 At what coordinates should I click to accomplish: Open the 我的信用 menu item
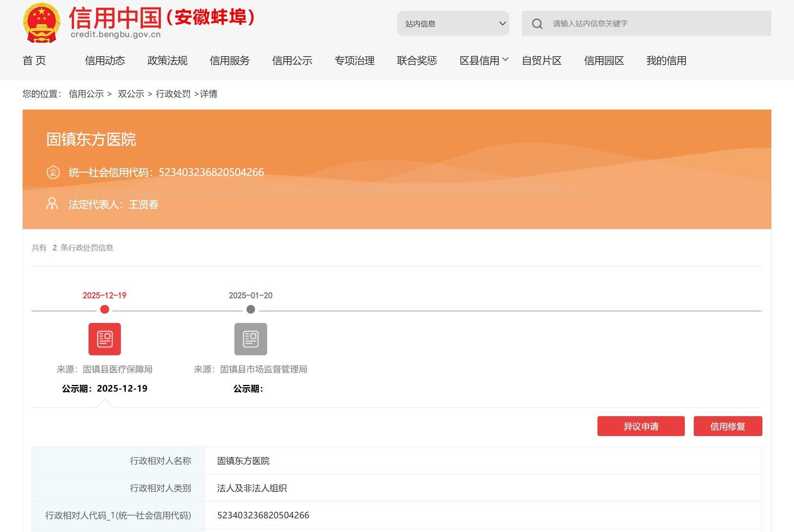click(x=666, y=60)
